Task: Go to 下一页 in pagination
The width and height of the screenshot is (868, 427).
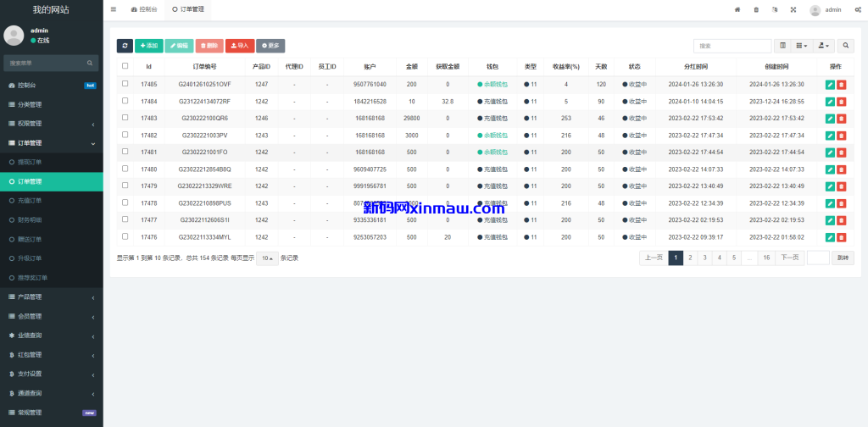Action: coord(789,258)
